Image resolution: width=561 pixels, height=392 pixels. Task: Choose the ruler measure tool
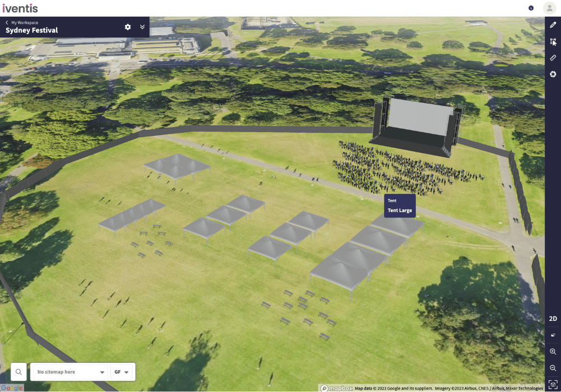click(553, 58)
